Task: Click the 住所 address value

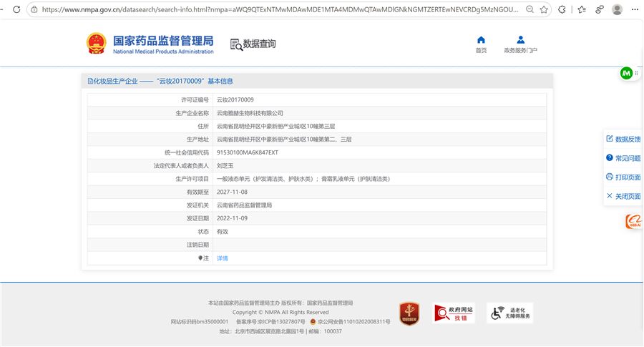Action: tap(276, 126)
